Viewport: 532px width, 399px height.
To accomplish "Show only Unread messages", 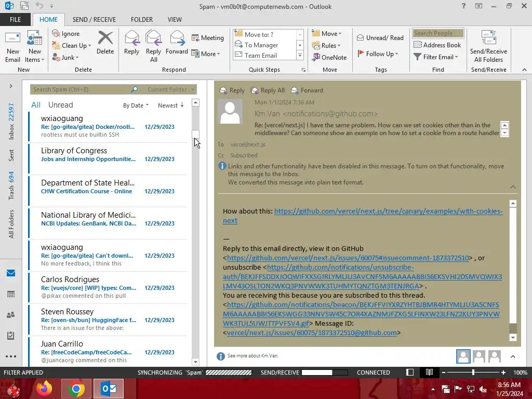I will pyautogui.click(x=60, y=105).
